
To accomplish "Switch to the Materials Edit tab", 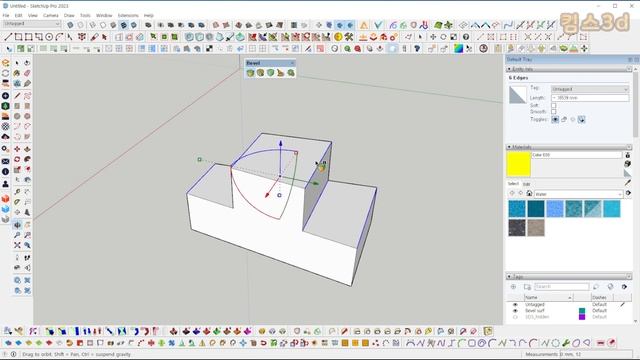I will pos(527,184).
